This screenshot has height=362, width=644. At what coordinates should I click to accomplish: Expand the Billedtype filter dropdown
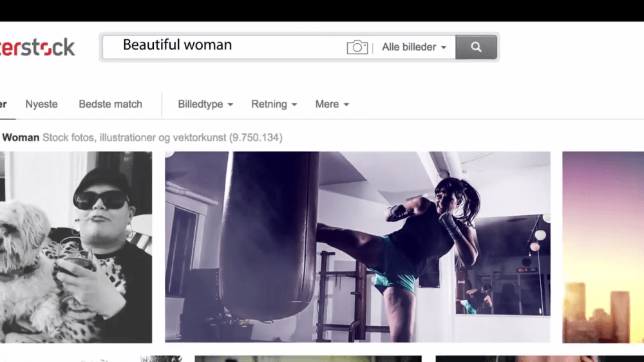click(205, 104)
